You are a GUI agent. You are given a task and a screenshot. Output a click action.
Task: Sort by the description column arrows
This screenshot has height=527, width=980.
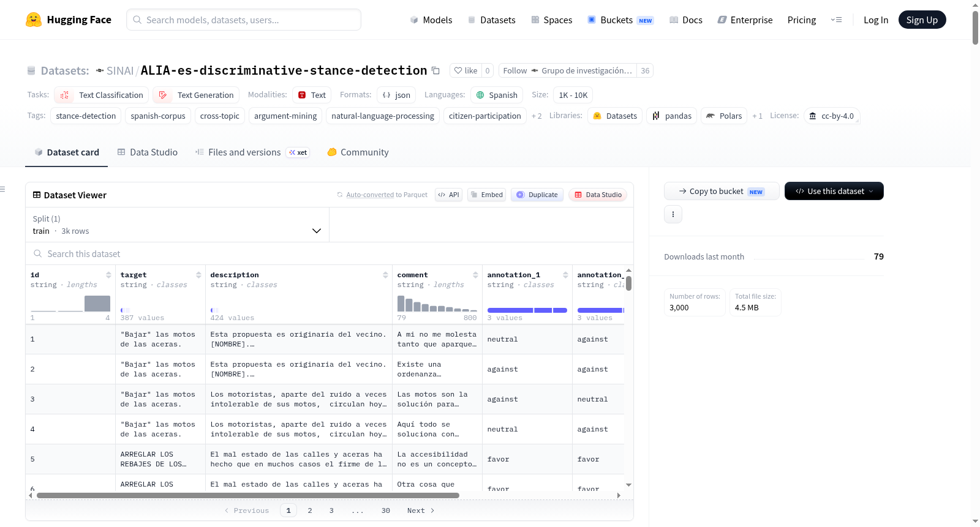(385, 275)
